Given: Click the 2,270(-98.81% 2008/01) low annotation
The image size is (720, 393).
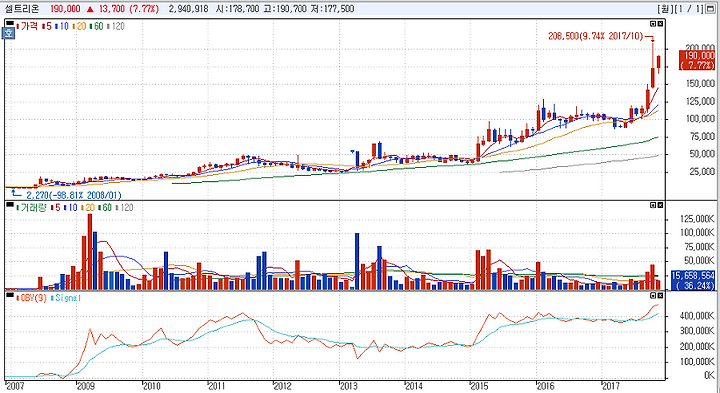Looking at the screenshot, I should tap(73, 195).
